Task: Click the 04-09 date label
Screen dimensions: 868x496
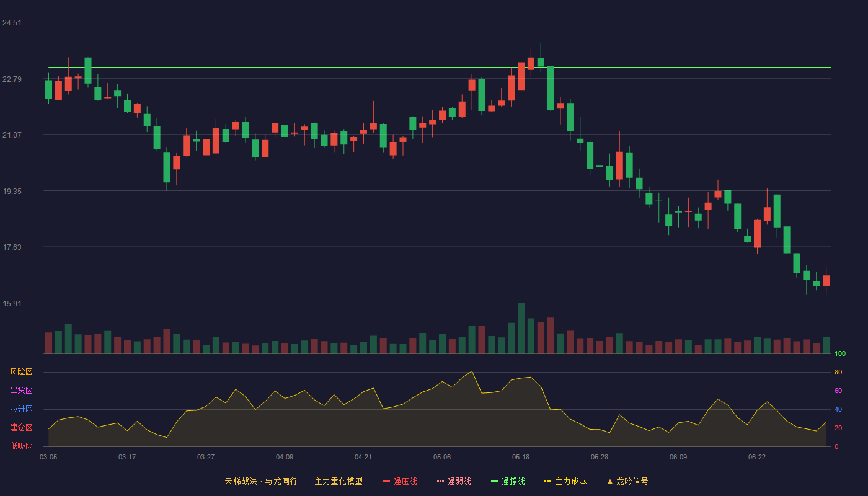Action: click(x=285, y=457)
